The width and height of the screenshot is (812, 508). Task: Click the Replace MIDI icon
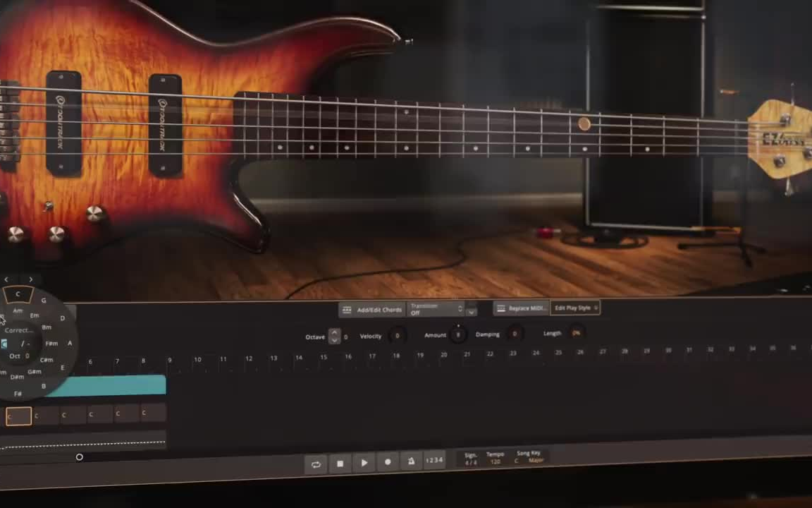point(500,308)
